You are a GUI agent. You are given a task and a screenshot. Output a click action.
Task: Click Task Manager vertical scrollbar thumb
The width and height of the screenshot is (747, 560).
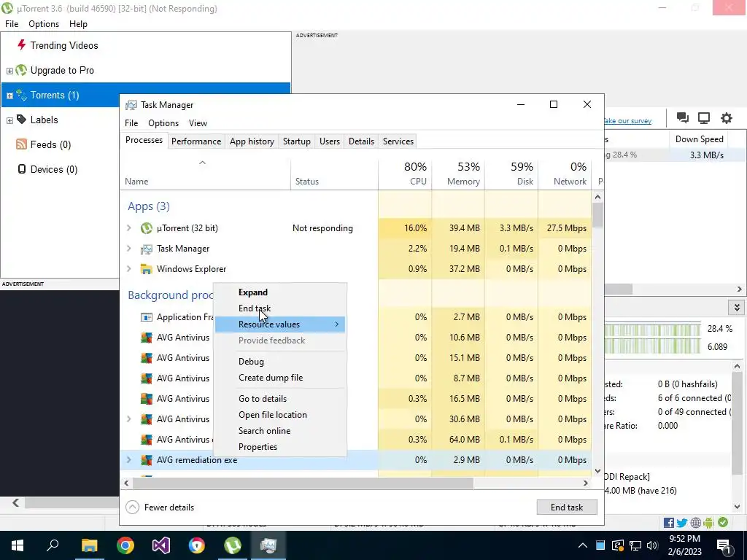(x=598, y=216)
